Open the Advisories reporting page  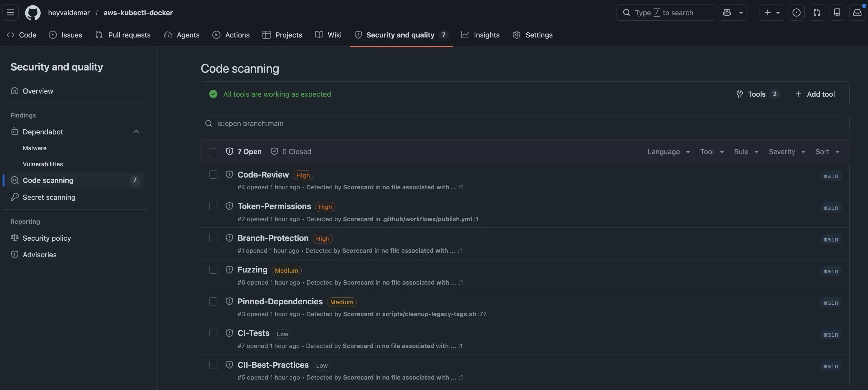[x=39, y=254]
